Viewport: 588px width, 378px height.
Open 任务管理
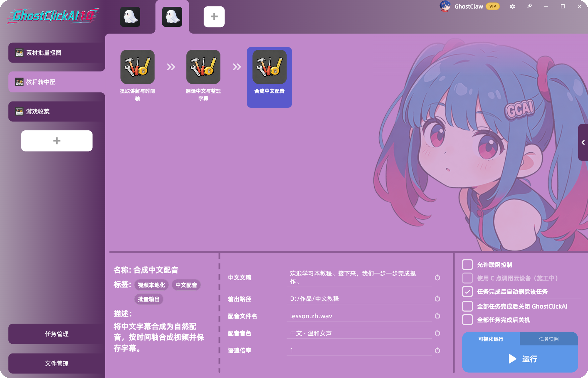57,334
